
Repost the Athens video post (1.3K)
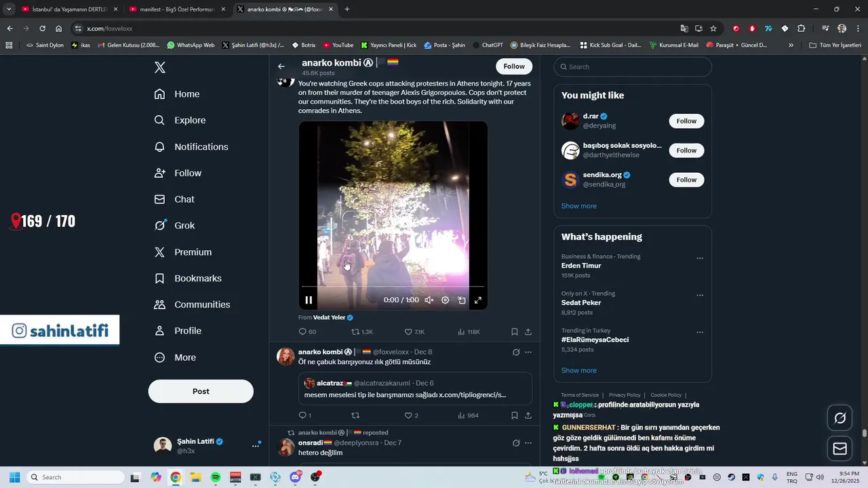[362, 332]
